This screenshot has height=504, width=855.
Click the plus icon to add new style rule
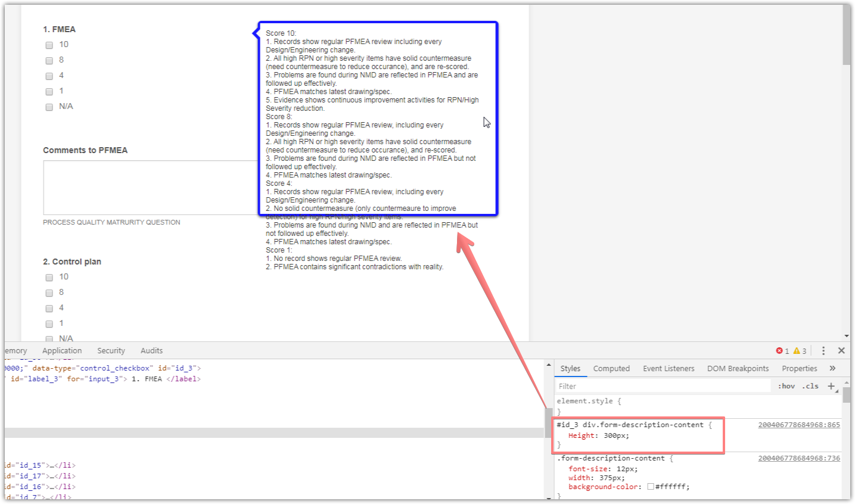[x=831, y=386]
